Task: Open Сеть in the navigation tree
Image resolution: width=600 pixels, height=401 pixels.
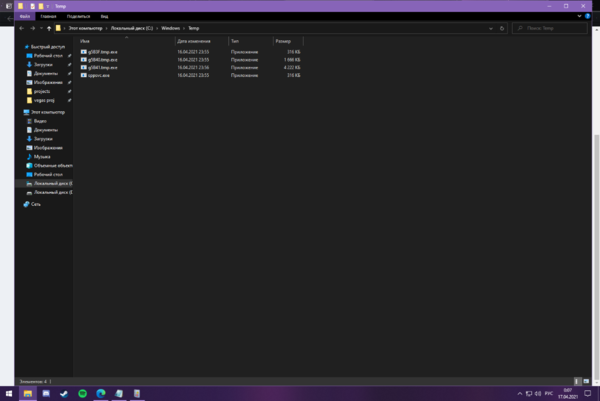Action: (36, 204)
